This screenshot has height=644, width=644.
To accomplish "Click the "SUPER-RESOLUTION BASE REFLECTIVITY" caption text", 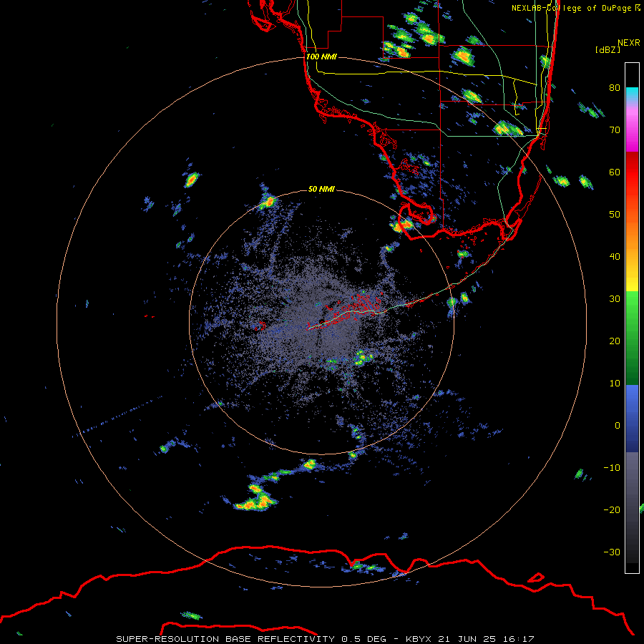I will 225,639.
